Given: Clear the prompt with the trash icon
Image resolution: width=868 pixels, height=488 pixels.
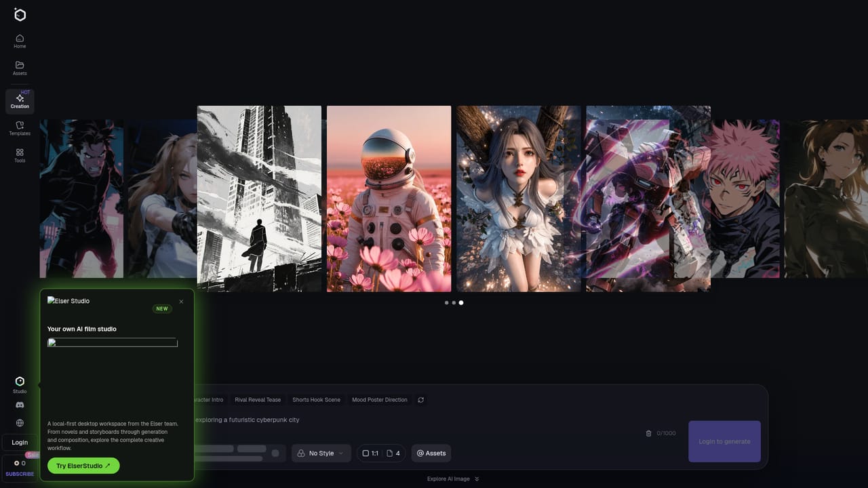Looking at the screenshot, I should (x=648, y=433).
